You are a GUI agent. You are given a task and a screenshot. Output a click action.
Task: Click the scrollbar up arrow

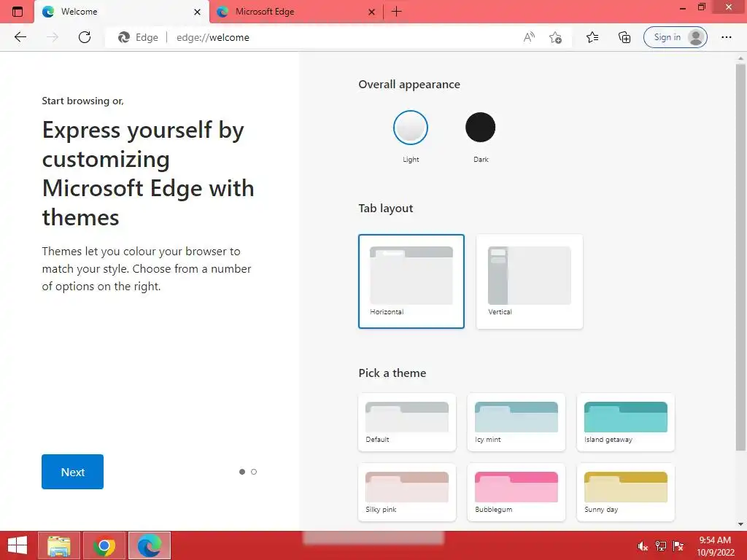pos(740,58)
